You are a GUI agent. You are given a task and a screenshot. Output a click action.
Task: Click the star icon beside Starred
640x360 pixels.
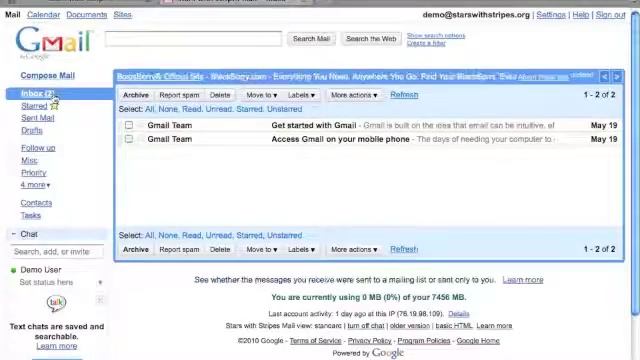54,106
